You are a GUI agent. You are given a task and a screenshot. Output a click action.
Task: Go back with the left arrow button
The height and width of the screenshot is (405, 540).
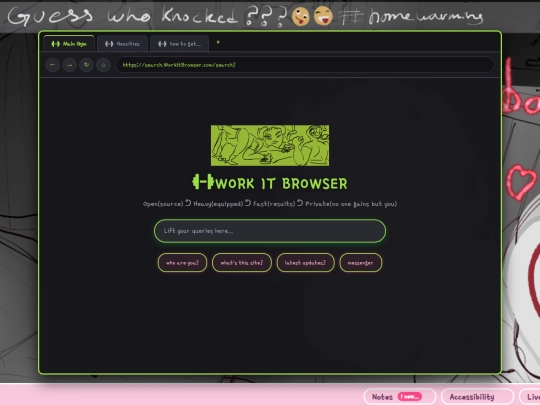coord(53,65)
